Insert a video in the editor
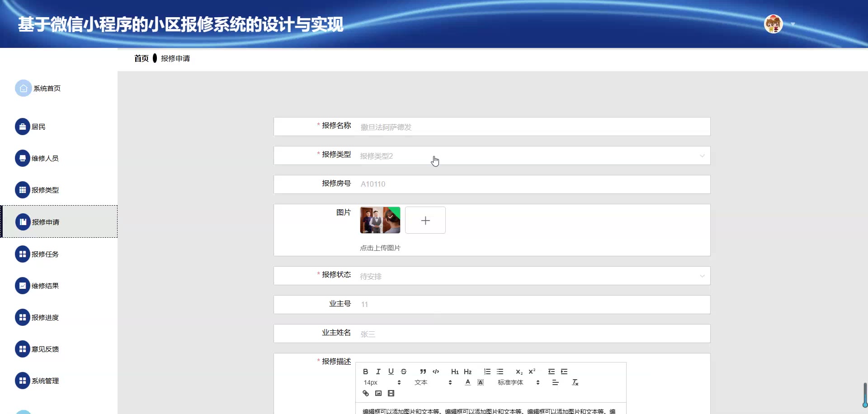 coord(391,393)
